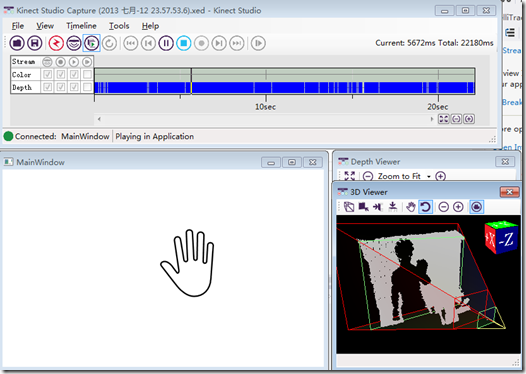526x374 pixels.
Task: Click the XYZ orientation cube in 3D Viewer
Action: point(501,237)
